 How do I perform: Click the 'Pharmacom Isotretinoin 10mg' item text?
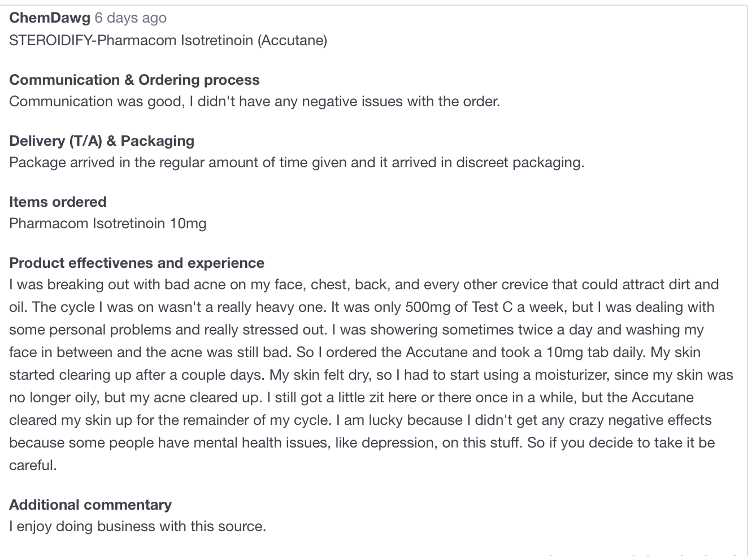(108, 224)
